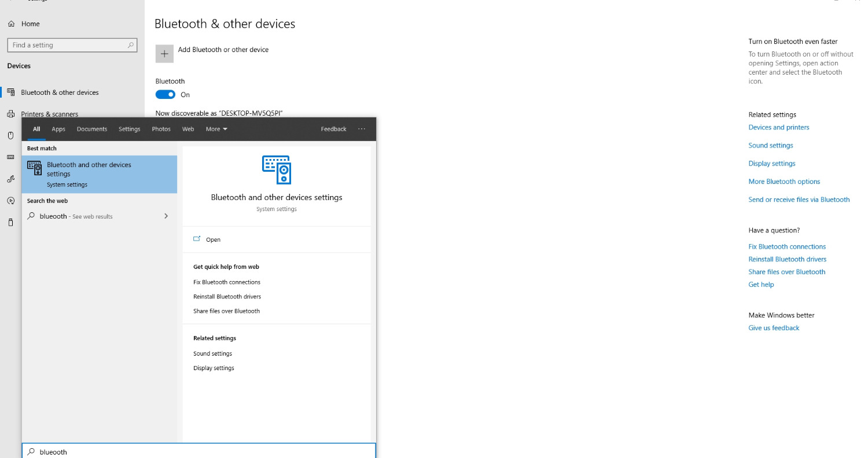Screen dimensions: 868x458
Task: Expand blueooth web results with the chevron
Action: [x=166, y=216]
